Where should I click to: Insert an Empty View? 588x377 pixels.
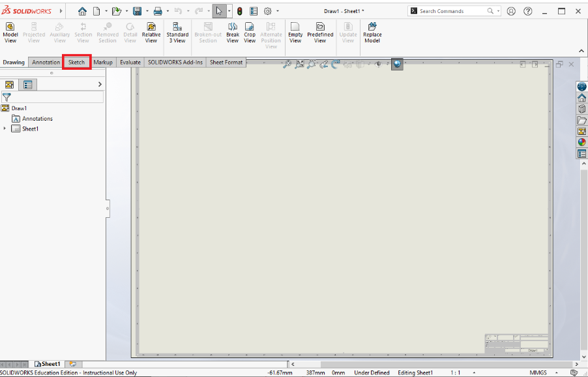coord(295,31)
